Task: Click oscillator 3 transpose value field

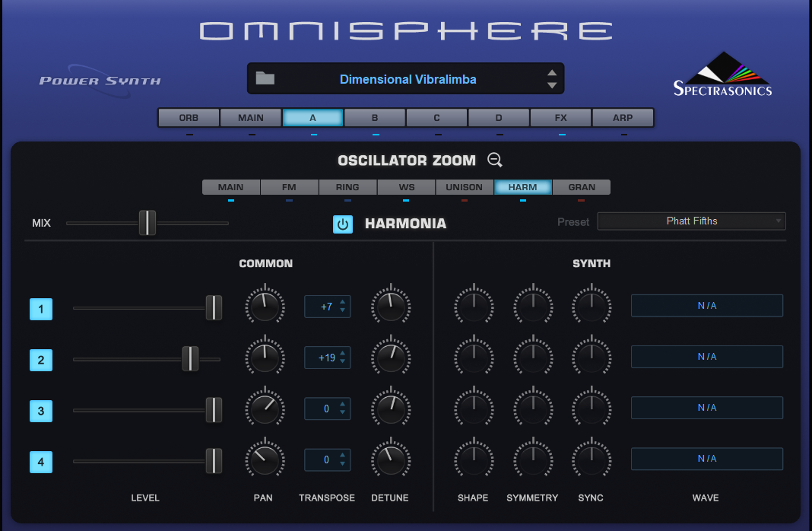Action: [327, 409]
